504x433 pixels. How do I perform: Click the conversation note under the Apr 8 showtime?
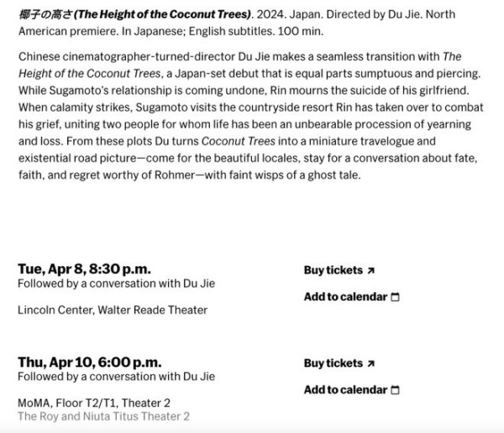[x=116, y=284]
